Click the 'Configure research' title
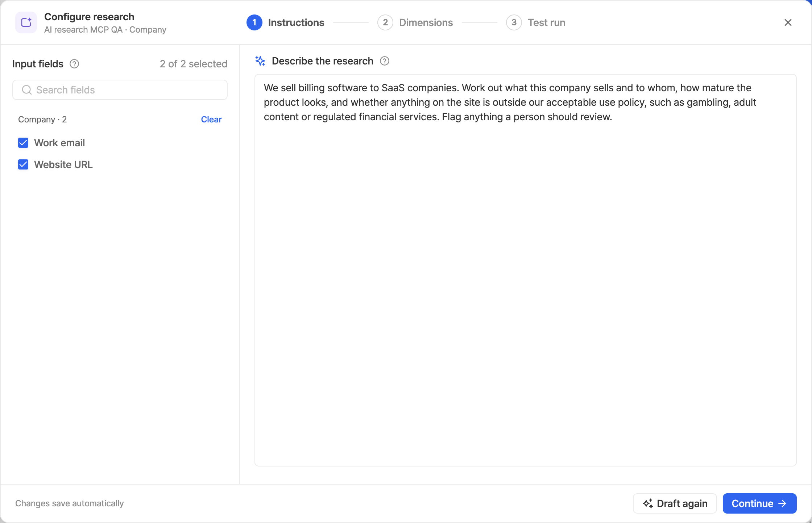This screenshot has height=523, width=812. click(x=89, y=17)
